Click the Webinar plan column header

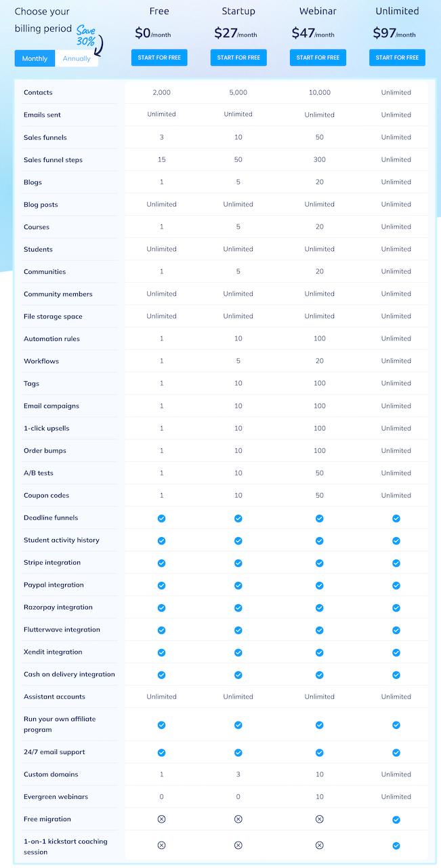point(318,11)
